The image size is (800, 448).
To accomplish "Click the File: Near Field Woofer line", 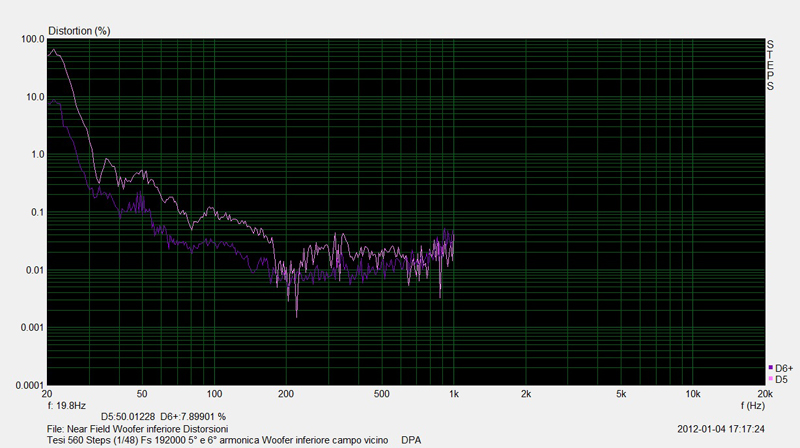I will coord(137,429).
